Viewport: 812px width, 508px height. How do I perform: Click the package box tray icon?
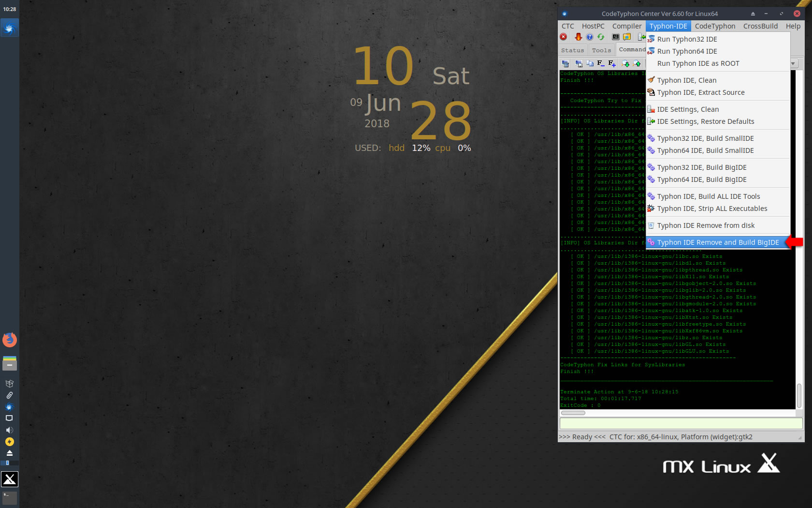(9, 384)
